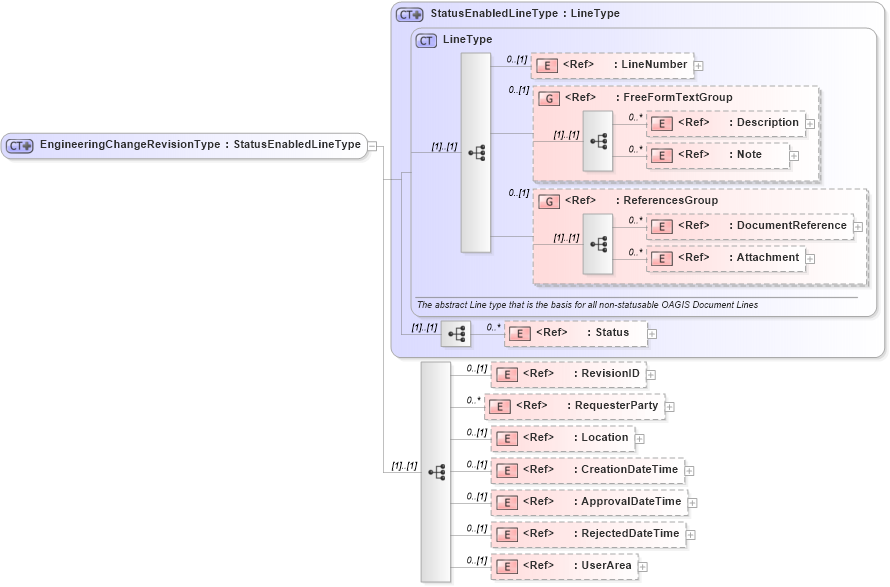The width and height of the screenshot is (890, 587).
Task: Expand the LineNumber element plus indicator
Action: click(700, 65)
